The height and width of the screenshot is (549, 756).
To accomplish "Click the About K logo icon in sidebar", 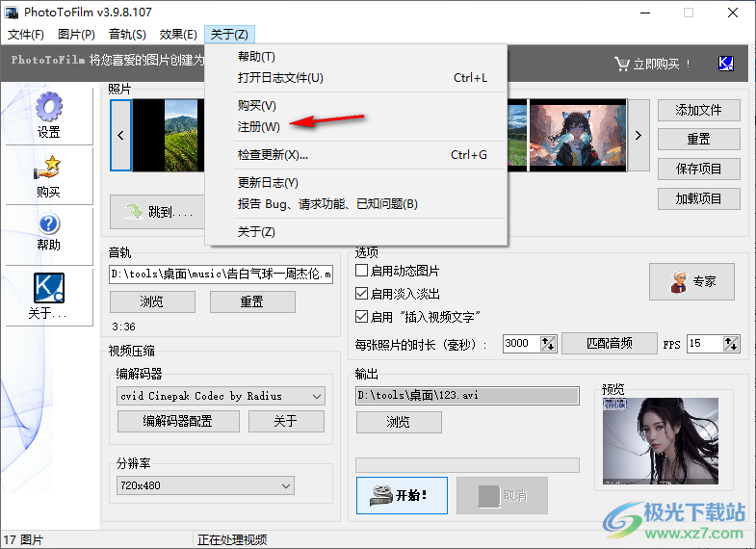I will (49, 288).
